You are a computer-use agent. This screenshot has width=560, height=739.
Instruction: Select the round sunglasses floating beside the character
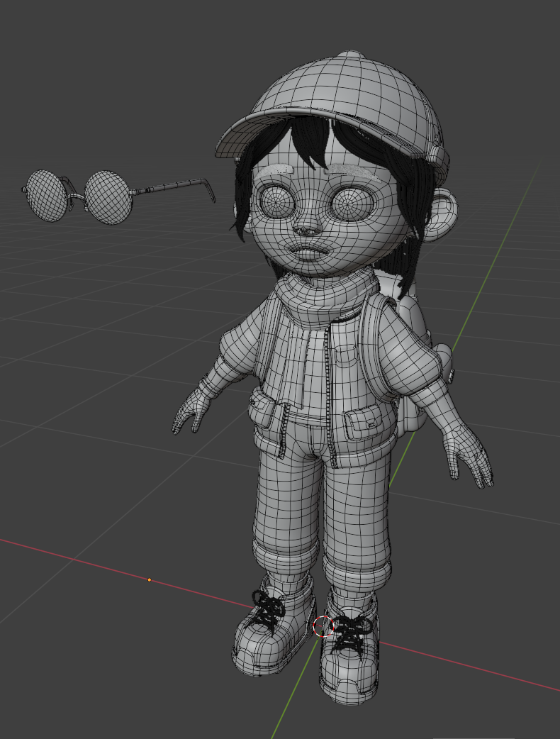coord(106,196)
